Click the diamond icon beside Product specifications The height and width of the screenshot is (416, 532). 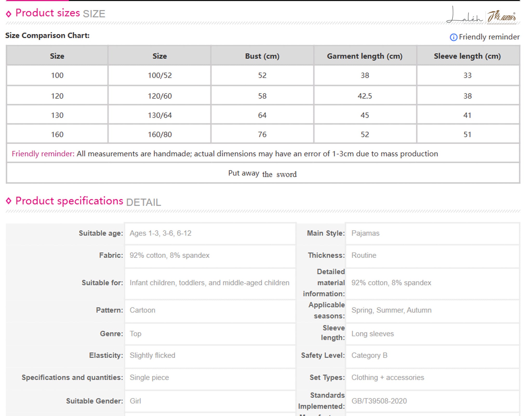pyautogui.click(x=9, y=201)
